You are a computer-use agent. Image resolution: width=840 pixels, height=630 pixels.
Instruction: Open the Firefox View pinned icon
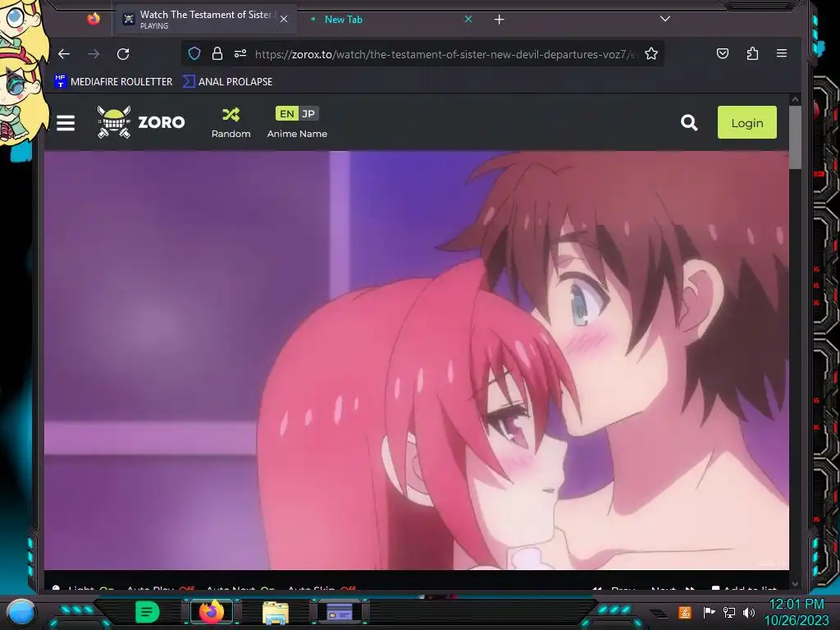point(94,20)
